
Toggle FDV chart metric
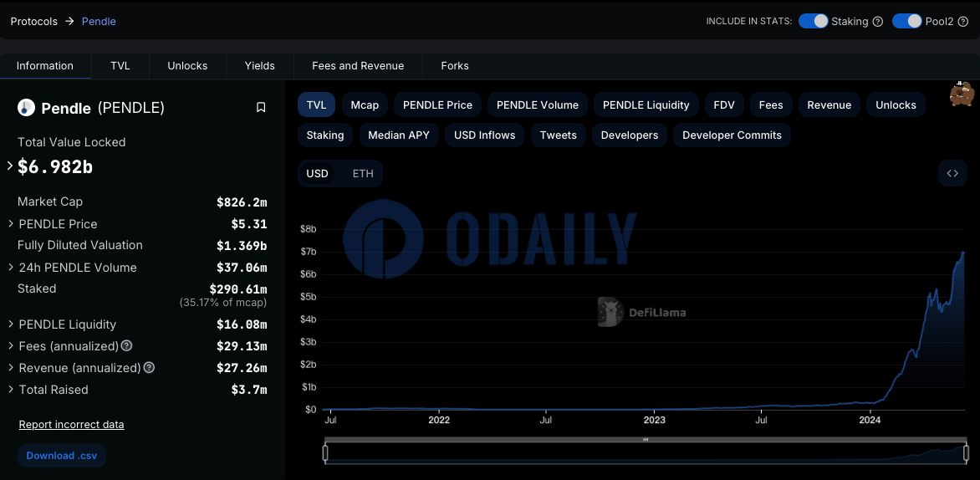click(x=724, y=105)
